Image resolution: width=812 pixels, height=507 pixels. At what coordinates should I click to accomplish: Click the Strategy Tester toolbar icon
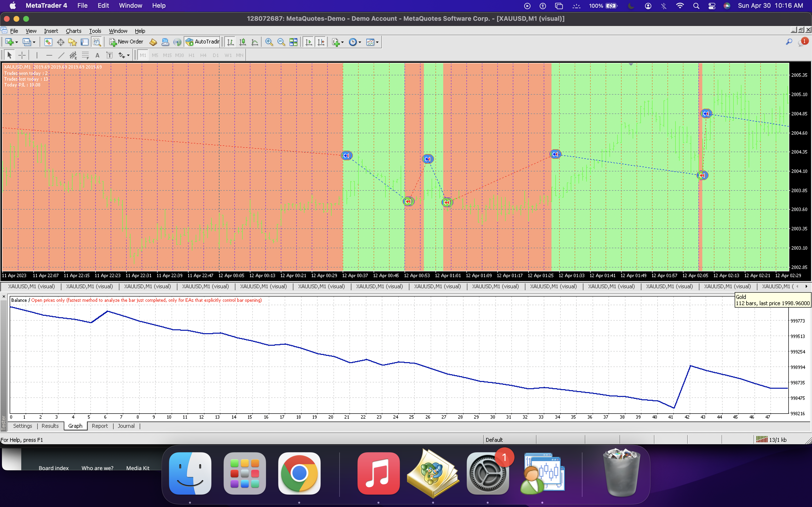tap(97, 42)
